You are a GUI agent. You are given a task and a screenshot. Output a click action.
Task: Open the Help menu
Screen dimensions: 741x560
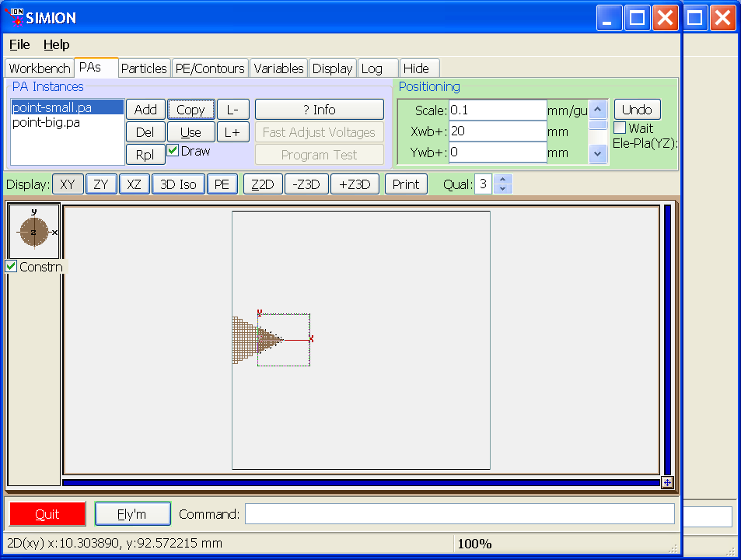tap(56, 44)
